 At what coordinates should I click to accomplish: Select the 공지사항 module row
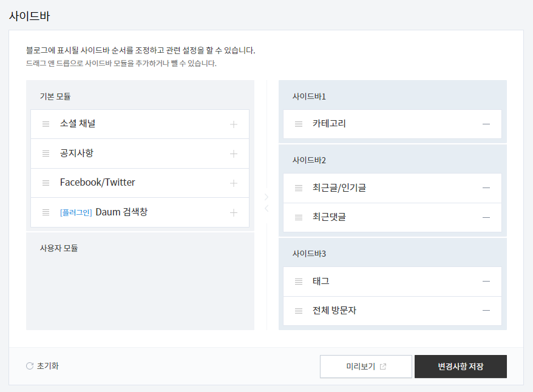click(x=140, y=154)
